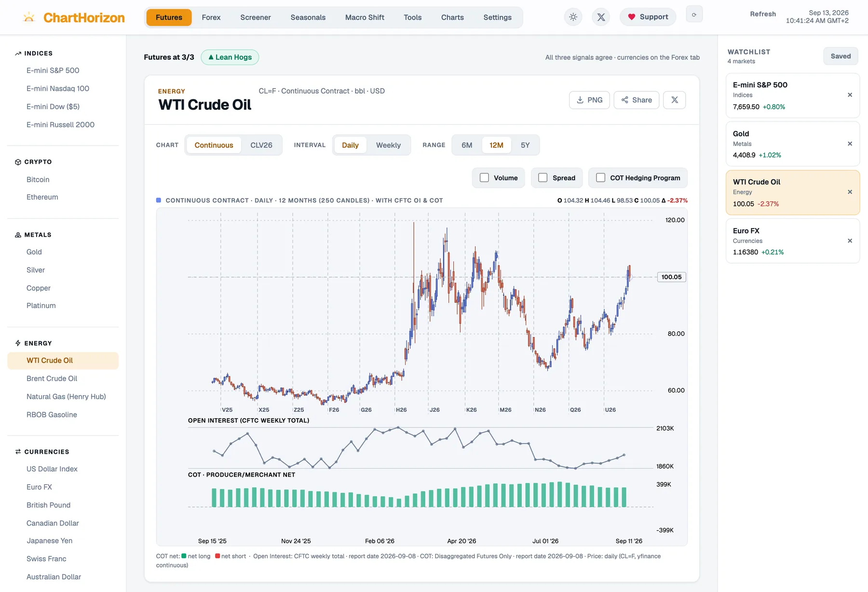Select Japanese Yen in Currencies
Screen dimensions: 868x592
click(x=63, y=541)
